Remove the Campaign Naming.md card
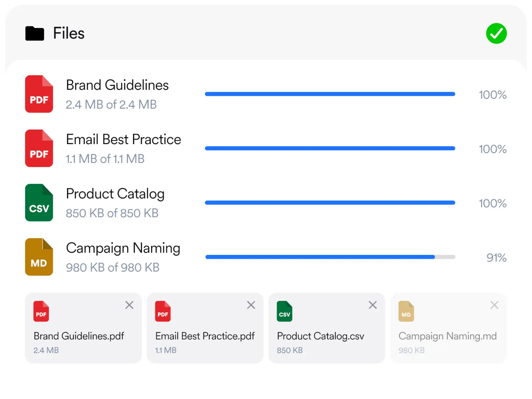Viewport: 532px width, 399px height. [494, 305]
